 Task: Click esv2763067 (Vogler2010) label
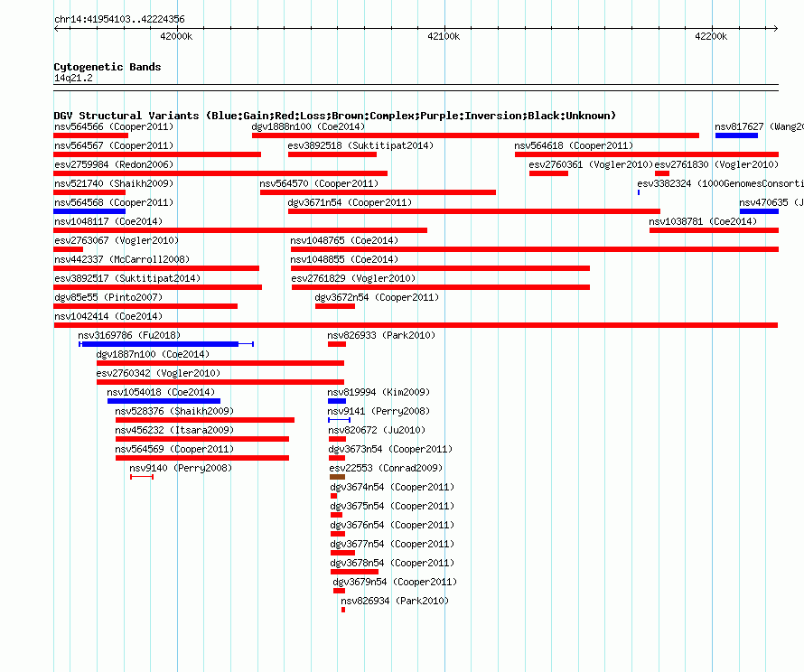[x=117, y=240]
